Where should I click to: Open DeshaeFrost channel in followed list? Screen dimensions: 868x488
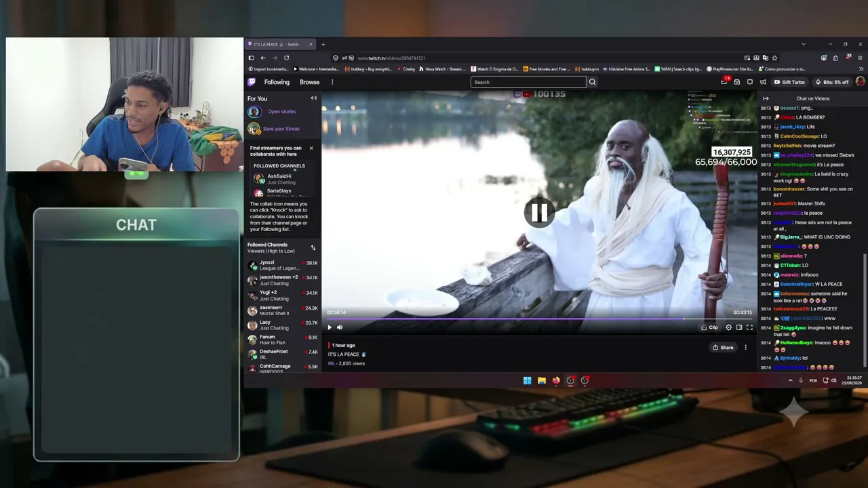coord(283,354)
